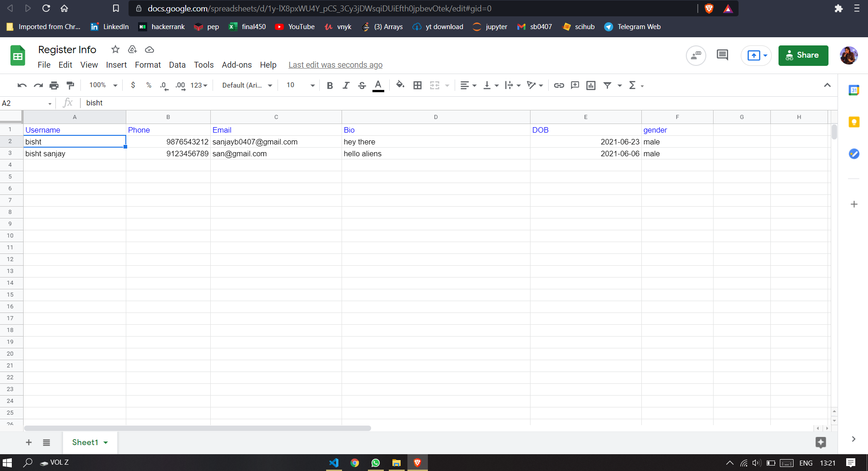Insert a comment on the cell
The height and width of the screenshot is (471, 868).
tap(575, 85)
